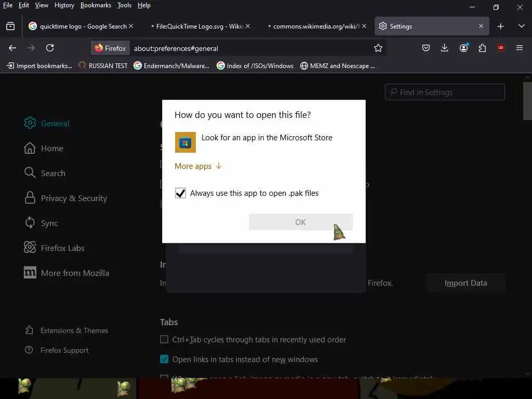Click the Find in Settings search field
The width and height of the screenshot is (532, 399).
pyautogui.click(x=445, y=92)
